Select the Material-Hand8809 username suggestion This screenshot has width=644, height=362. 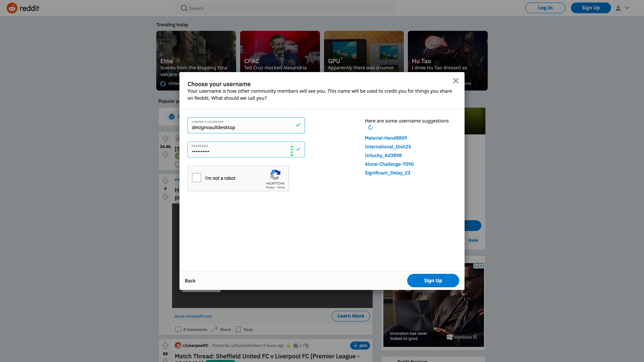[x=386, y=138]
